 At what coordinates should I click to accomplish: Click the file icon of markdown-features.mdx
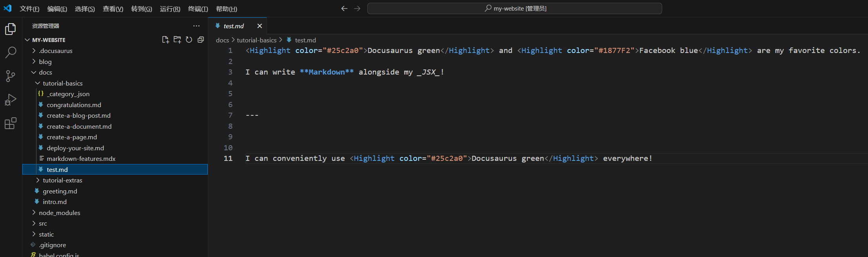pos(41,159)
